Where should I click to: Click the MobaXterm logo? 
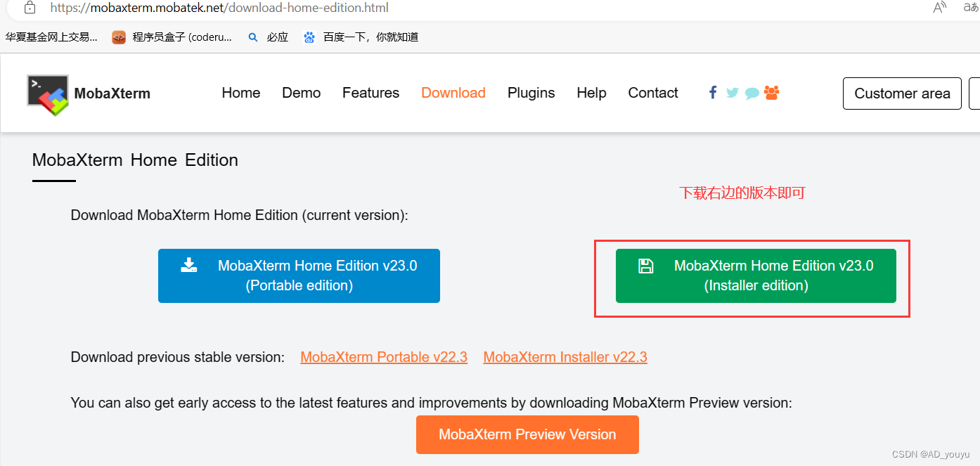(x=46, y=93)
